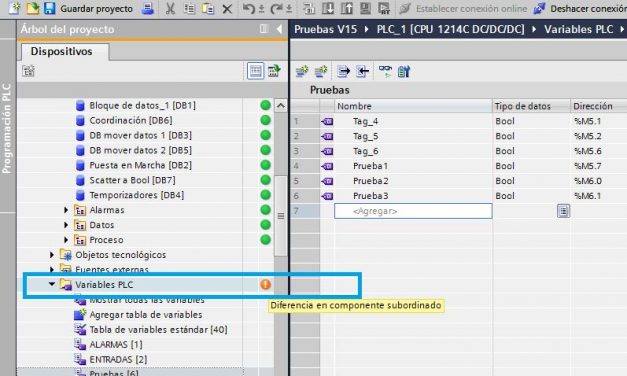627x376 pixels.
Task: Click the panel layout icon in Árbol del proyecto header
Action: (264, 29)
